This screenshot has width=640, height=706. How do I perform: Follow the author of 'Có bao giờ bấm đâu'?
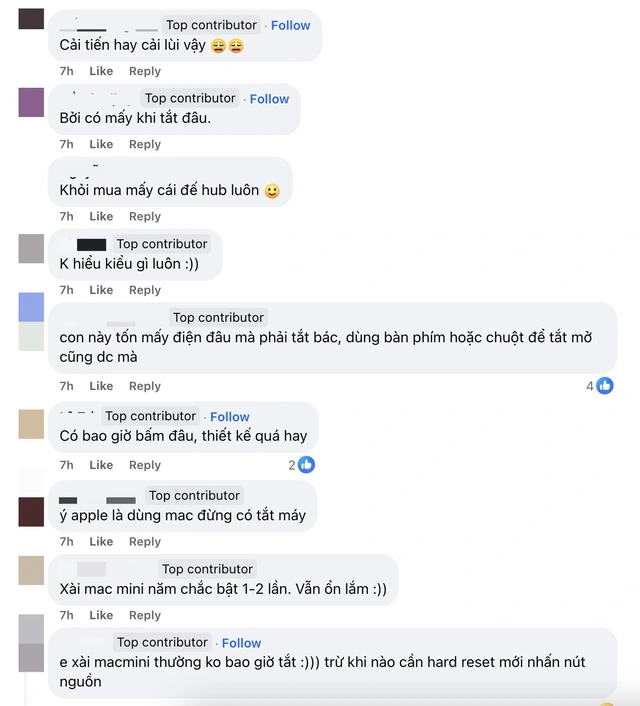pos(230,416)
